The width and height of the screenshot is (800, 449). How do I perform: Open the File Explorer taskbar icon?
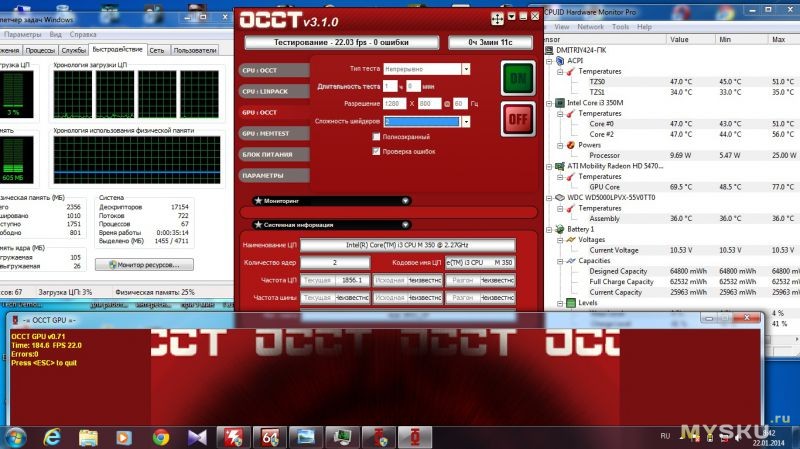point(88,438)
